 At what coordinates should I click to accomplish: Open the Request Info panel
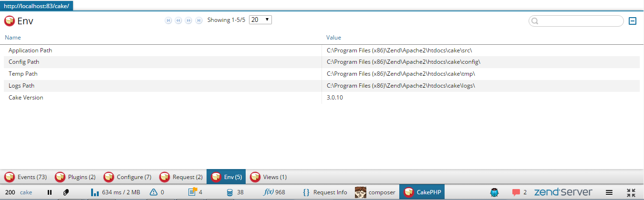(325, 192)
